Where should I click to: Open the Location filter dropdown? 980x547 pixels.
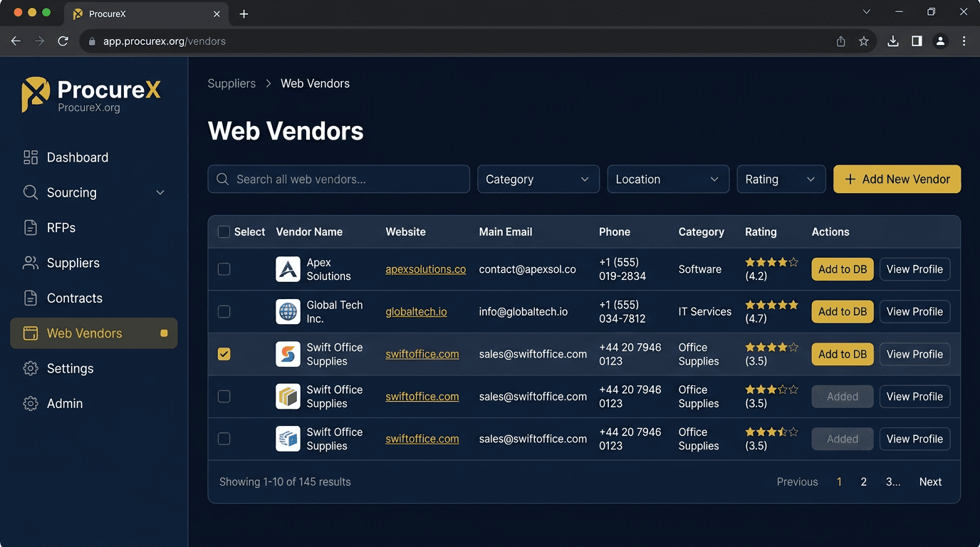(x=668, y=179)
